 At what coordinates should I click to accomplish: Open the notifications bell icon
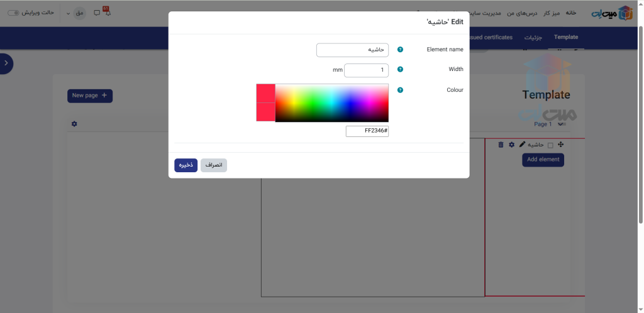click(x=107, y=13)
